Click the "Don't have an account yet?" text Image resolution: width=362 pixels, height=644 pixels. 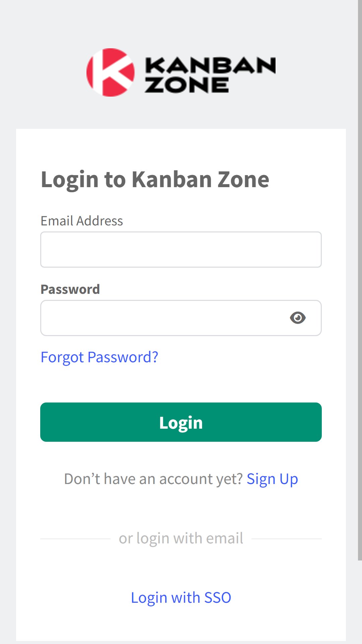coord(153,479)
